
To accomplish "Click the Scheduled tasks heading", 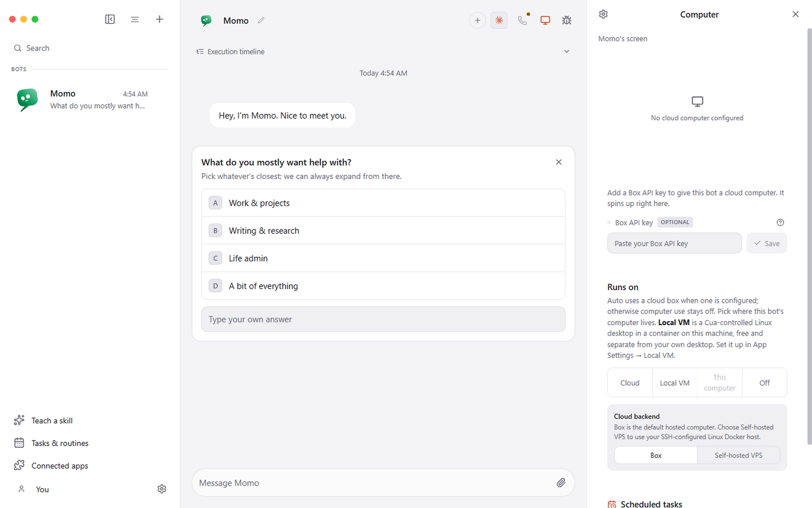I will (x=651, y=504).
